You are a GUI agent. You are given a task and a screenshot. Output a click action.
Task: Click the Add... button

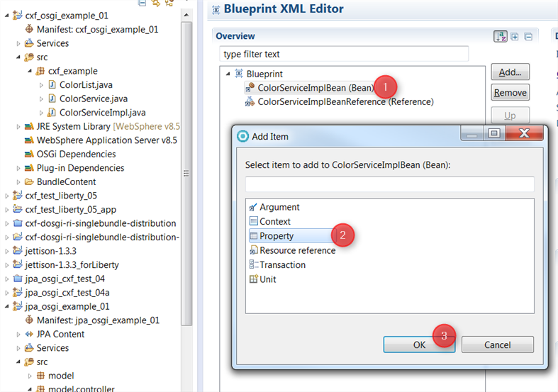tap(510, 72)
